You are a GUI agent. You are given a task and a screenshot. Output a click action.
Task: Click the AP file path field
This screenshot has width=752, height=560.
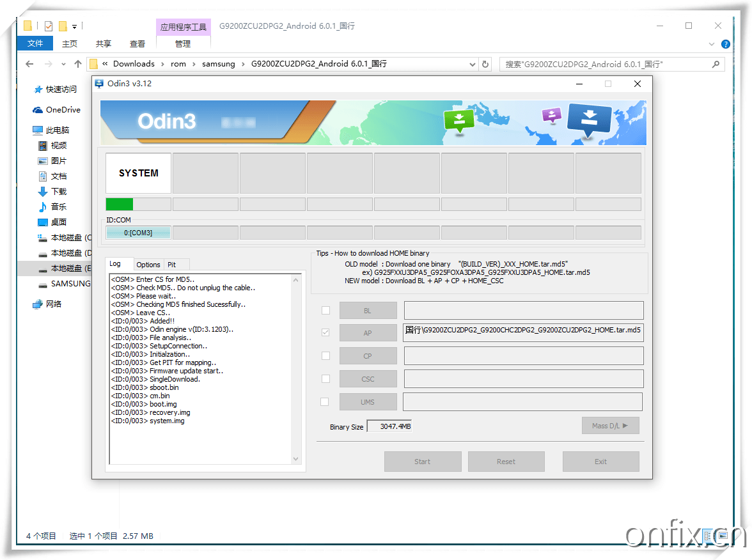[523, 333]
